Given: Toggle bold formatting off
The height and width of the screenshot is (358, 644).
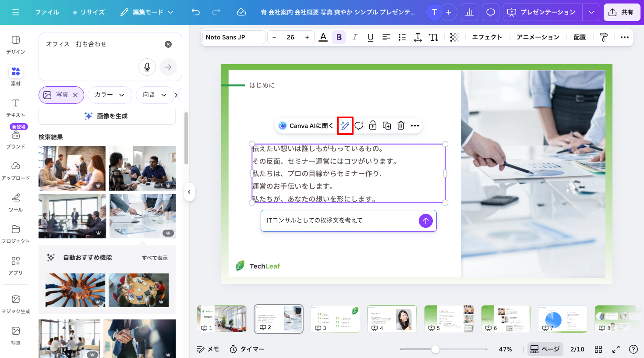Looking at the screenshot, I should tap(339, 37).
